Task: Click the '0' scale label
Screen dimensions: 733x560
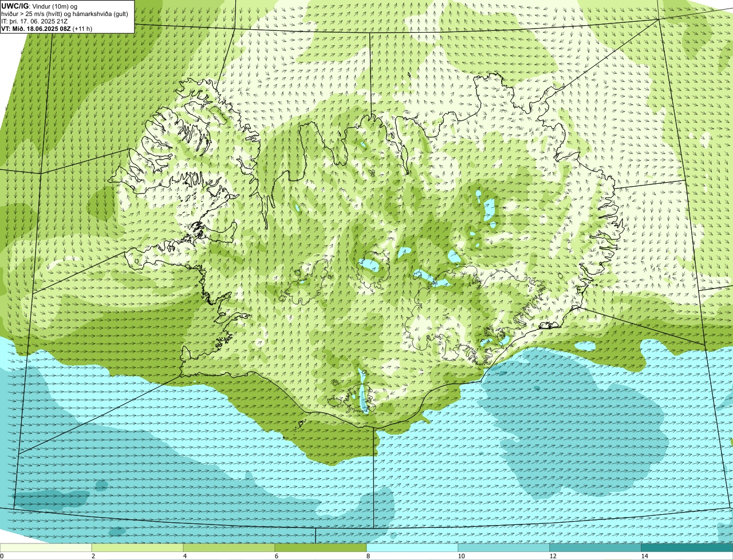Action: (x=2, y=556)
